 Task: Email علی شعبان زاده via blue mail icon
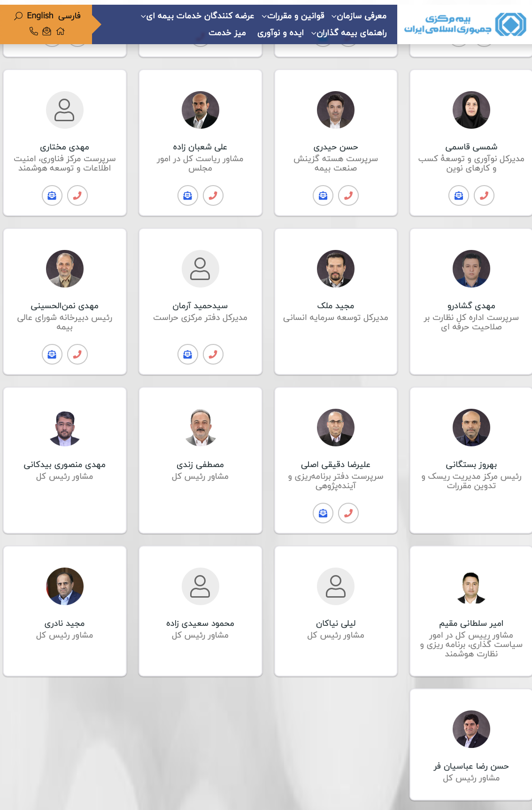tap(188, 195)
